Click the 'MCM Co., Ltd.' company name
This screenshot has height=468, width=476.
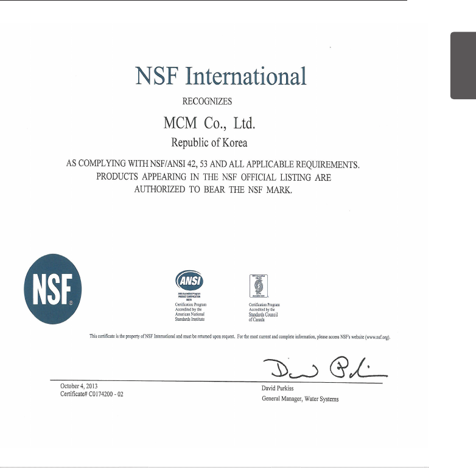[x=209, y=123]
